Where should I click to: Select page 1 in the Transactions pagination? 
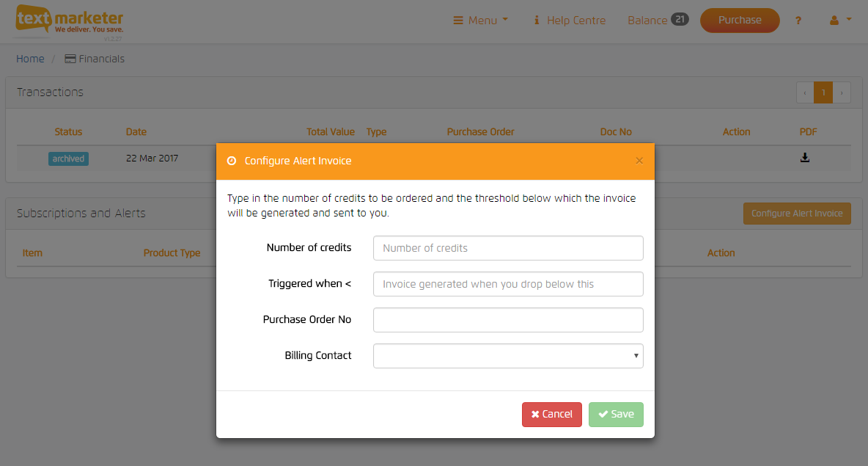pyautogui.click(x=823, y=92)
